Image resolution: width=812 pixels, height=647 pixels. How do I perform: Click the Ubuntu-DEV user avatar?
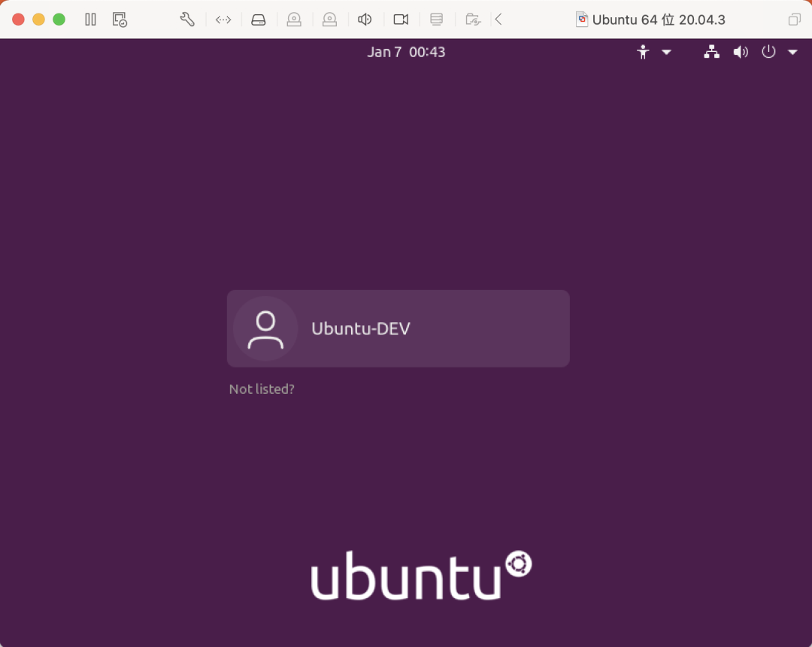coord(265,328)
